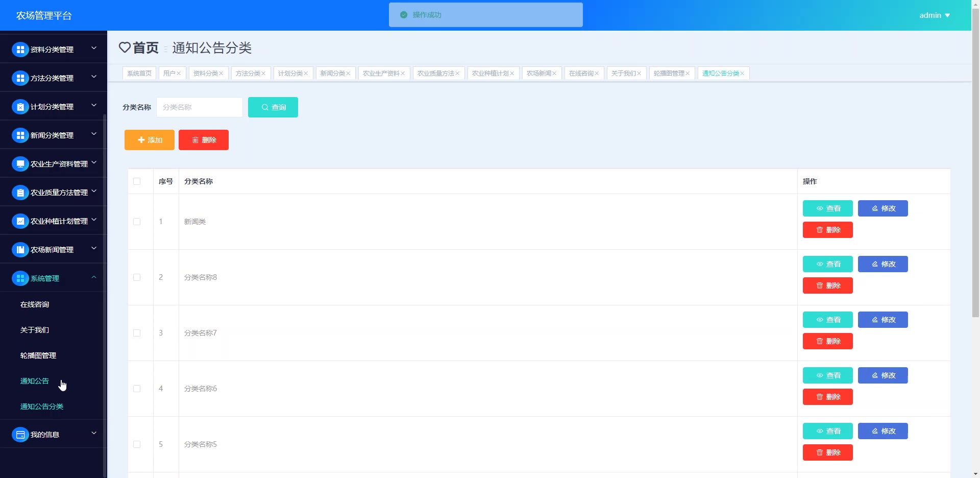Click the page vertical scrollbar thumb

click(975, 163)
